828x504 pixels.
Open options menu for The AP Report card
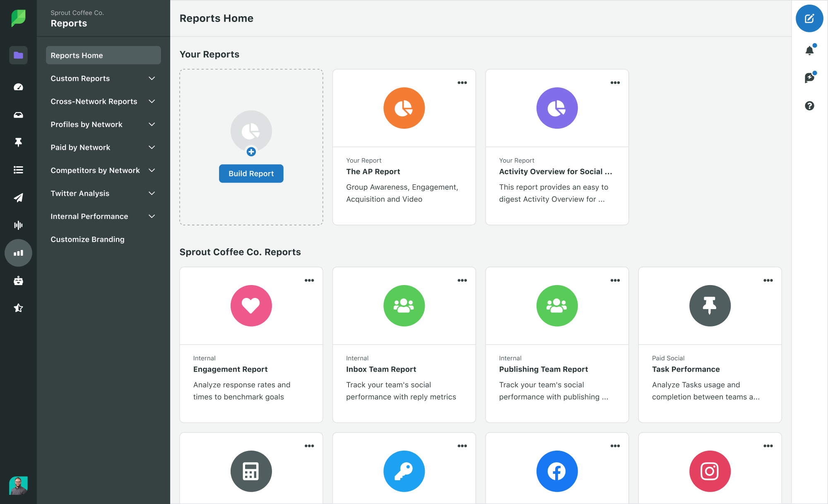tap(462, 83)
